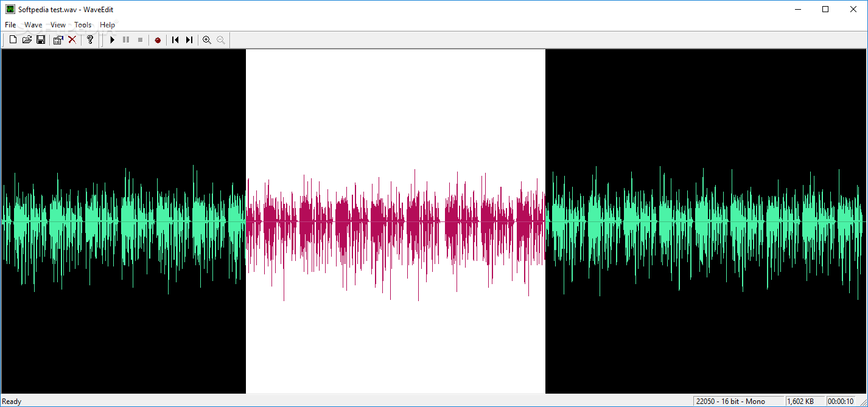Screen dimensions: 868x407
Task: Zoom in on the waveform
Action: (207, 40)
